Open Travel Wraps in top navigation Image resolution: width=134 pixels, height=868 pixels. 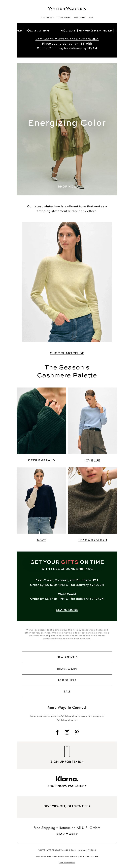tap(64, 17)
